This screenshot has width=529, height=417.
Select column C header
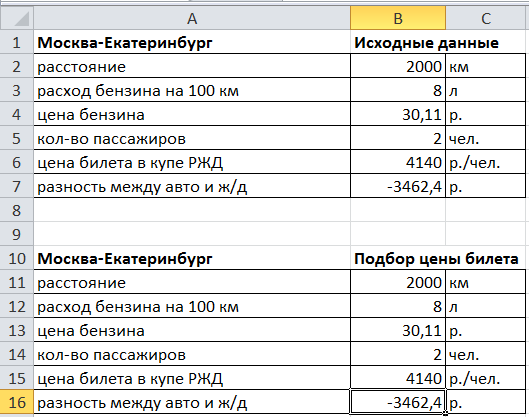click(486, 18)
